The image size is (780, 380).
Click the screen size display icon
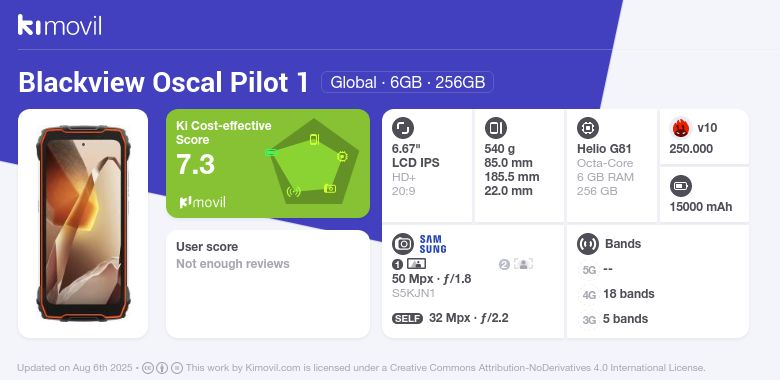[x=403, y=128]
